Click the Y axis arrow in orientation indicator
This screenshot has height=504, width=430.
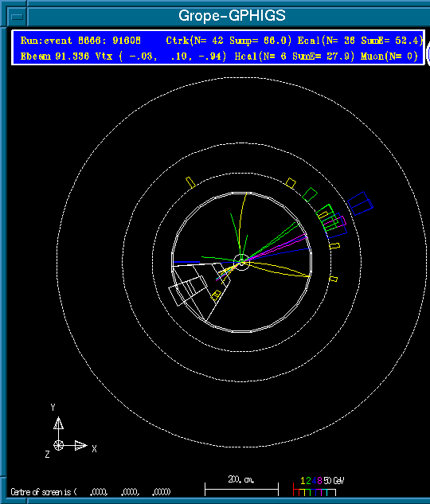coord(58,424)
